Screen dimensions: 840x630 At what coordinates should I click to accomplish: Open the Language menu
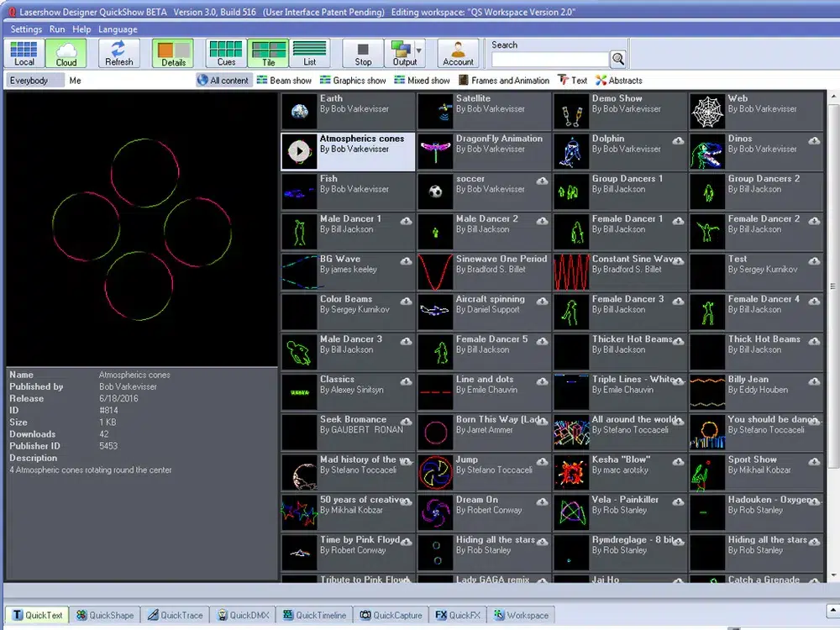click(118, 29)
